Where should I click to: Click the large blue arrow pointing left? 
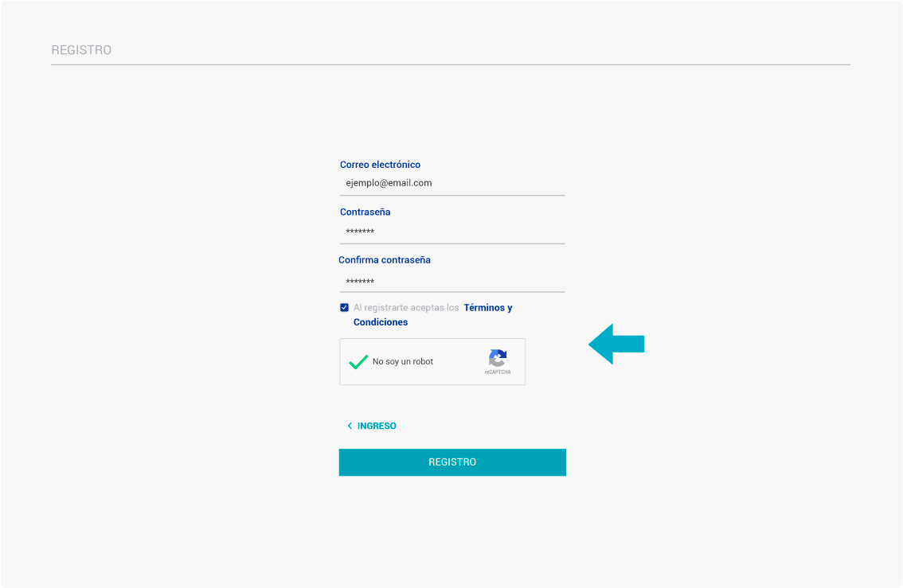click(616, 344)
